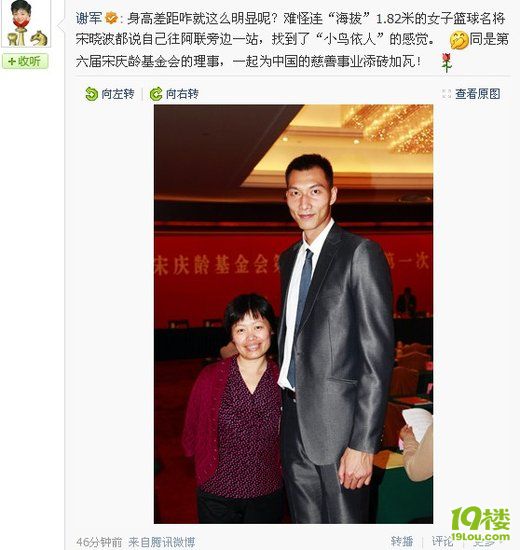520x550 pixels.
Task: Select 向左转 to rotate photo left
Action: pos(110,94)
